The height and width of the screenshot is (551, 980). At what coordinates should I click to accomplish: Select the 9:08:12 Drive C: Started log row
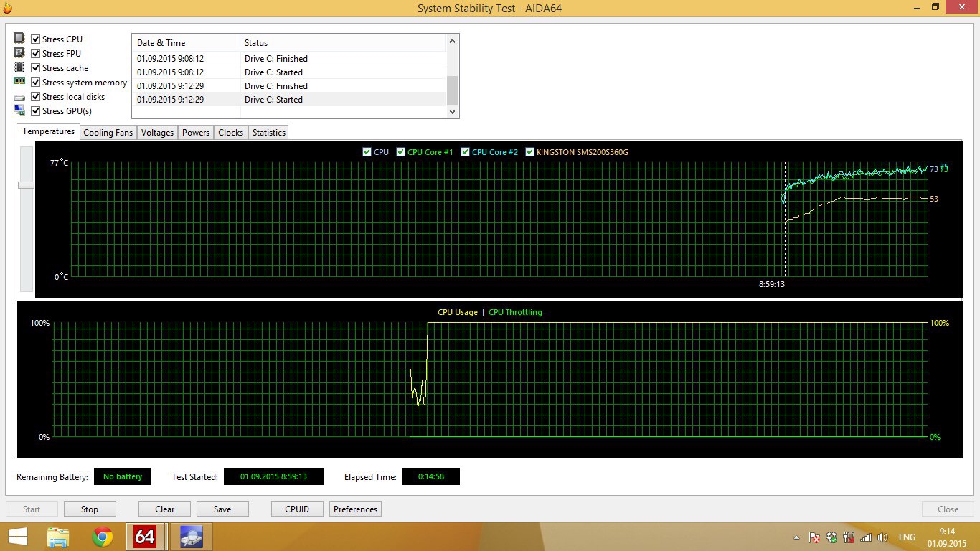pos(289,72)
